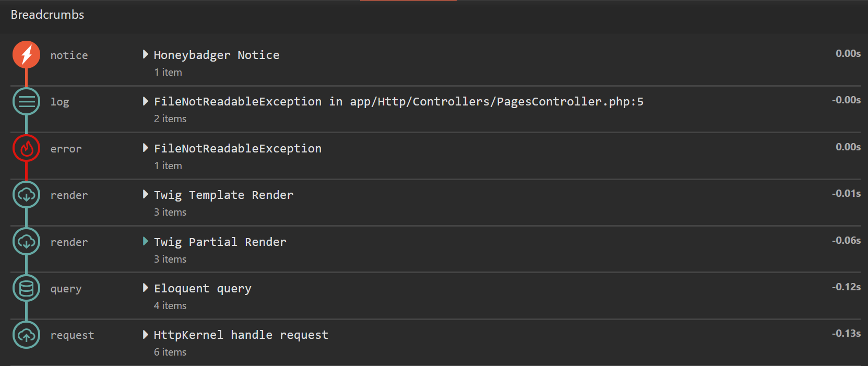
Task: Expand the Eloquent query disclosure triangle
Action: 146,288
